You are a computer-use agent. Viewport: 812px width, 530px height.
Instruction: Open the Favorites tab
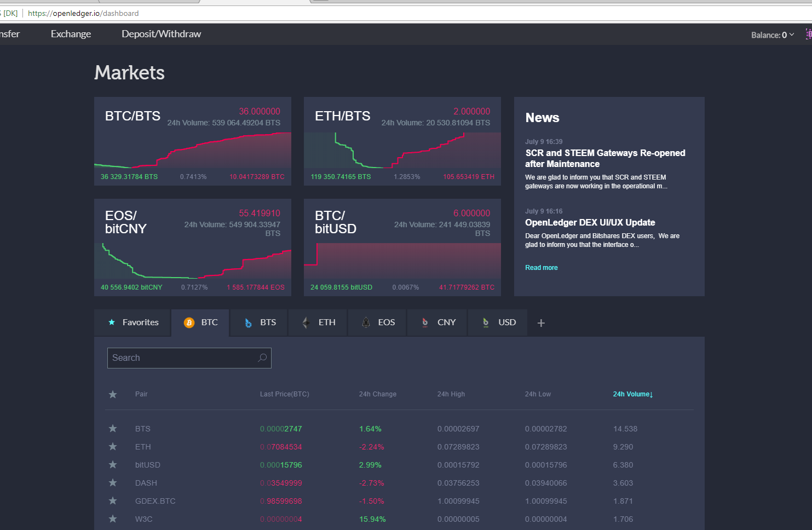pos(133,322)
